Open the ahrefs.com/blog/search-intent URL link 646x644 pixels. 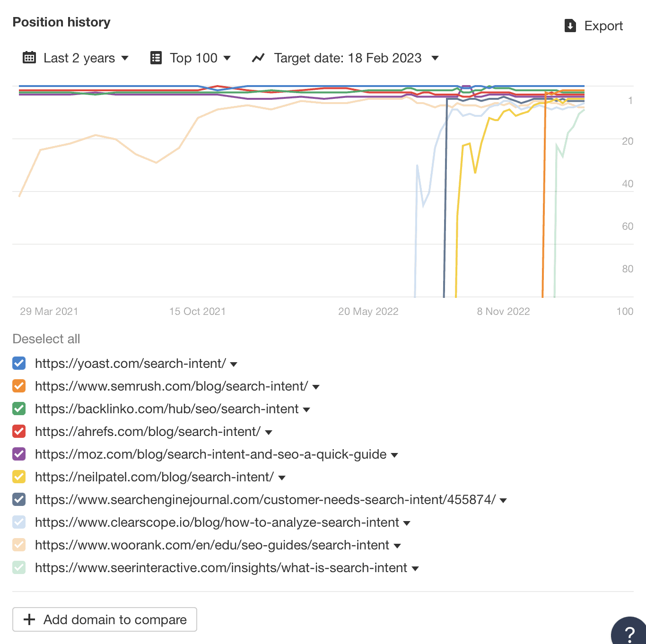[x=148, y=431]
